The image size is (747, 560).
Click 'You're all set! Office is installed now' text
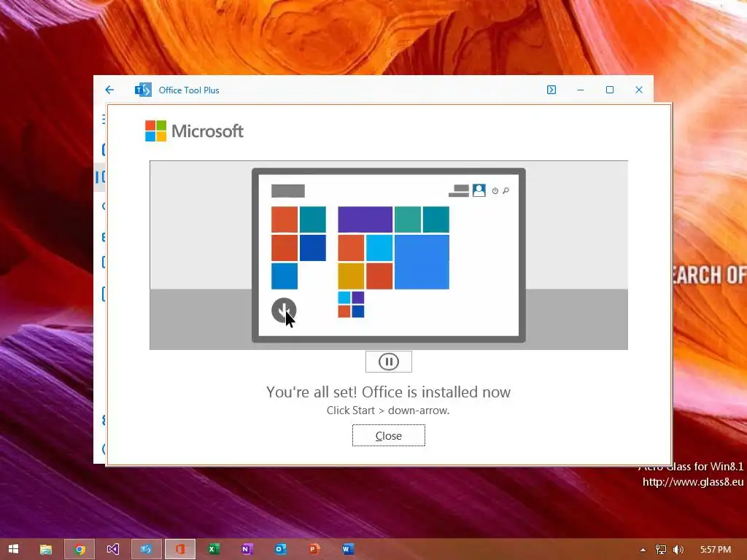tap(388, 392)
